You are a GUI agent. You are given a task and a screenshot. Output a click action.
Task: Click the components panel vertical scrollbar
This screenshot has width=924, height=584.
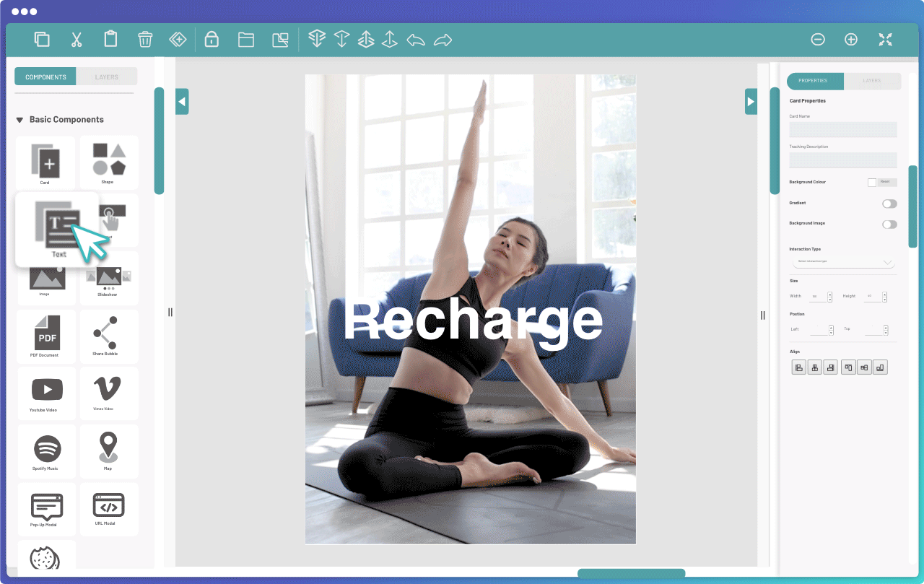coord(159,141)
